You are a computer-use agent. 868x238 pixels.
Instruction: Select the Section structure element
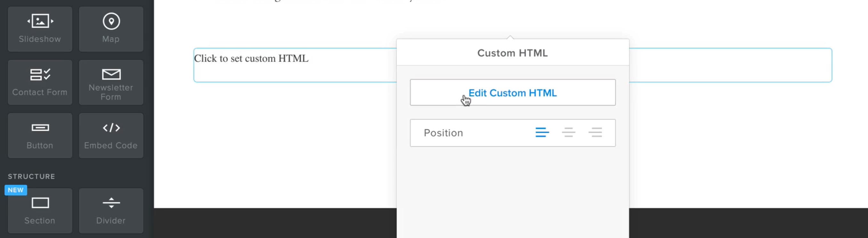tap(40, 211)
